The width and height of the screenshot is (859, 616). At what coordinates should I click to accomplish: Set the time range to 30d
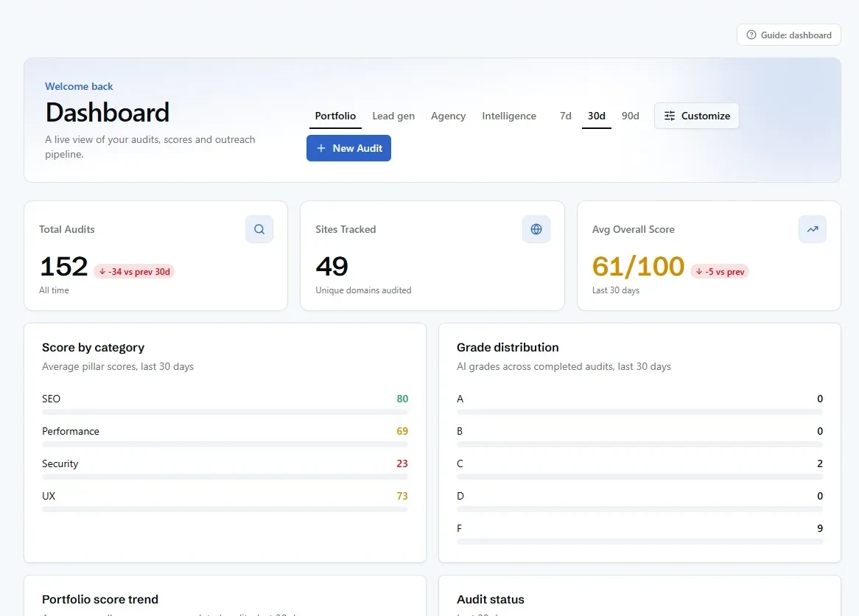[x=597, y=116]
